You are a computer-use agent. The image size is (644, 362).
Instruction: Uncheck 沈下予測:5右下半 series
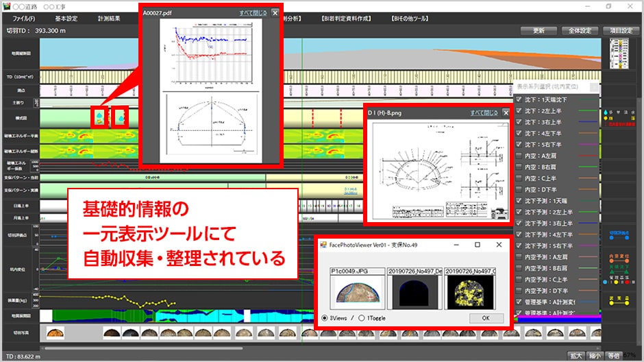(x=519, y=245)
